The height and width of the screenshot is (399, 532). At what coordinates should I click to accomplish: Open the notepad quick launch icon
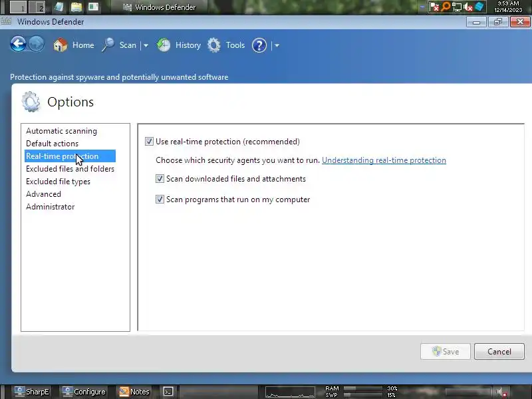click(59, 7)
